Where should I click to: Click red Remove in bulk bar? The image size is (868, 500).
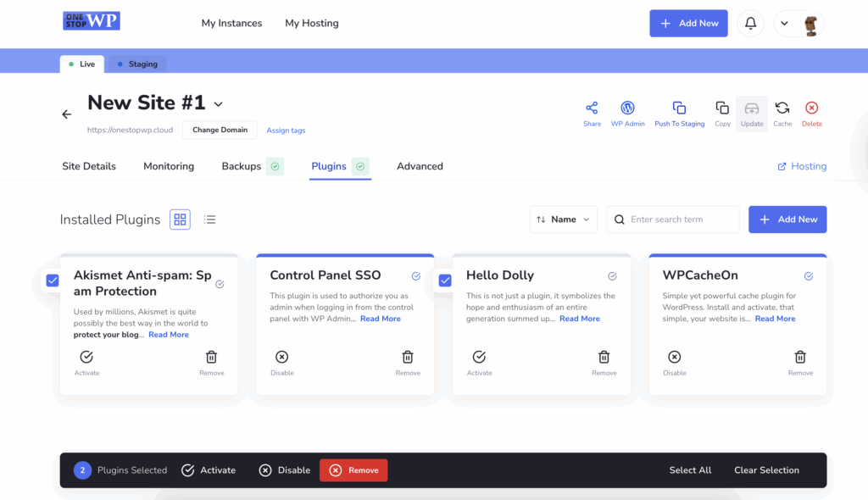(353, 470)
